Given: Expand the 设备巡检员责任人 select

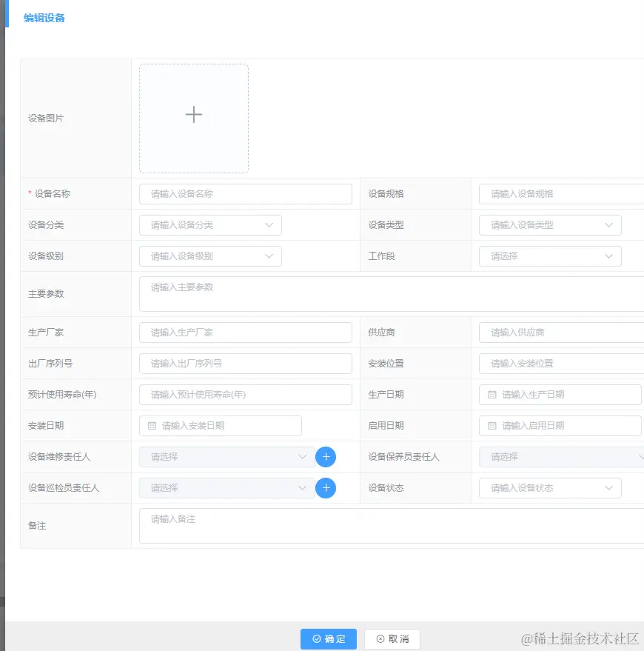Looking at the screenshot, I should coord(227,488).
